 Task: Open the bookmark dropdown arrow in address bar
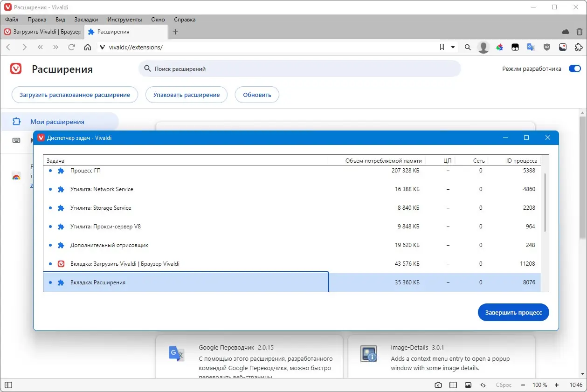click(x=452, y=47)
